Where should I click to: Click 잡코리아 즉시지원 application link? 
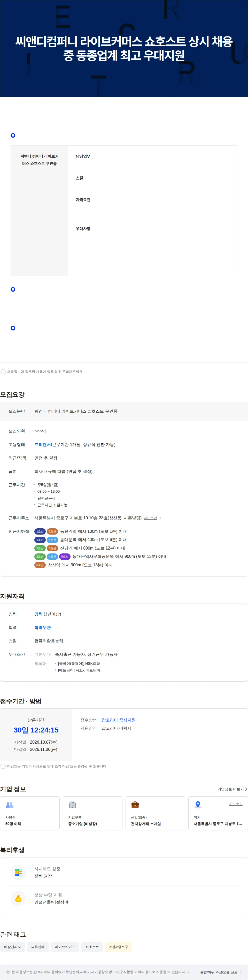click(x=118, y=720)
